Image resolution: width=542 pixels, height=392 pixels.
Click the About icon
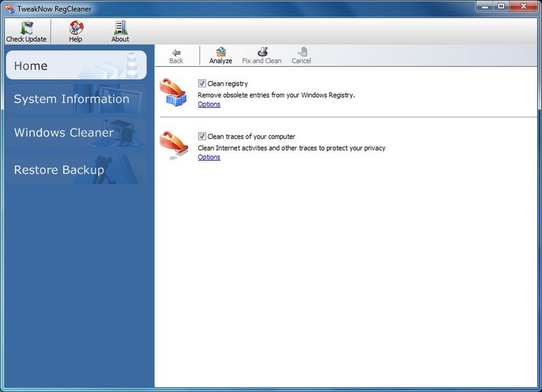coord(119,27)
